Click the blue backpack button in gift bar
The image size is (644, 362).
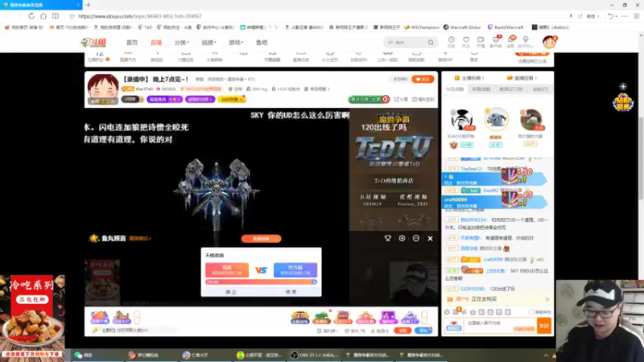coord(423,331)
